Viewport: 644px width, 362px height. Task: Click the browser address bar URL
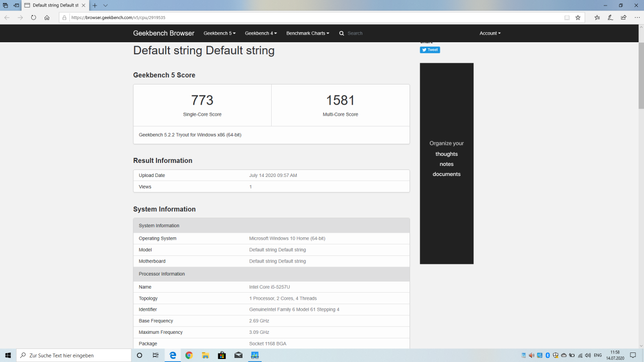click(x=118, y=18)
